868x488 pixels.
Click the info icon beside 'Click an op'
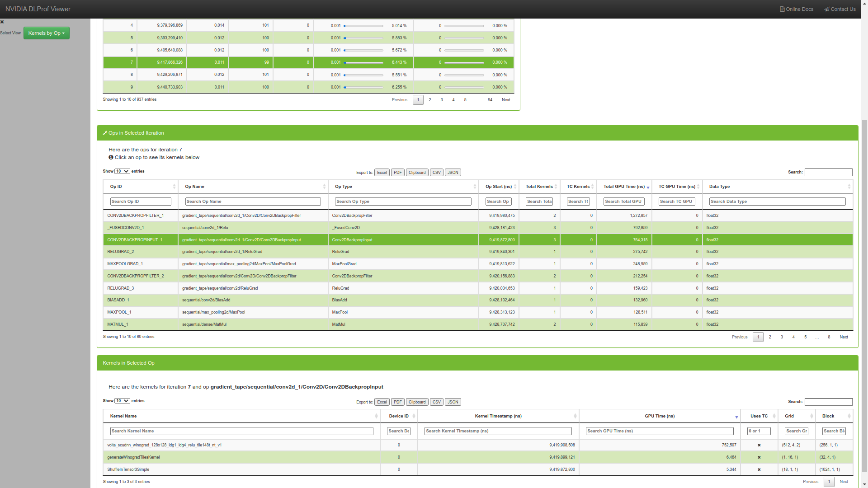(111, 157)
